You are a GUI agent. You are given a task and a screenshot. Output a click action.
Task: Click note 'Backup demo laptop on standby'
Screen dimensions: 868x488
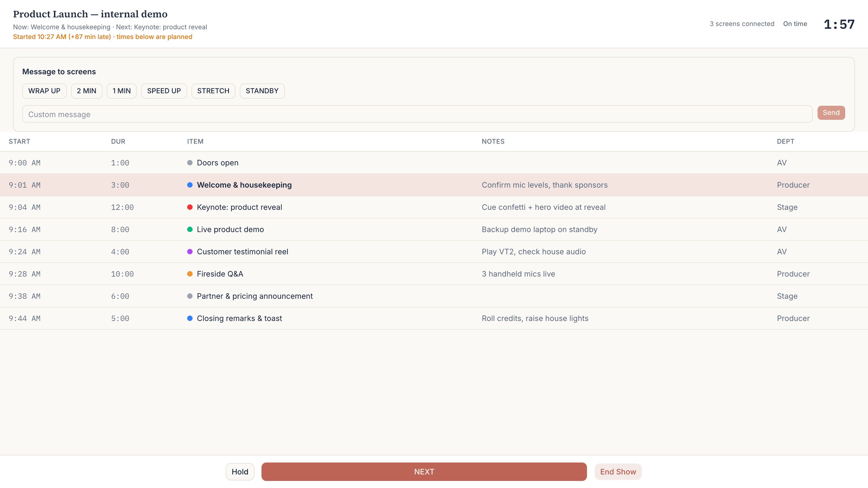point(540,229)
